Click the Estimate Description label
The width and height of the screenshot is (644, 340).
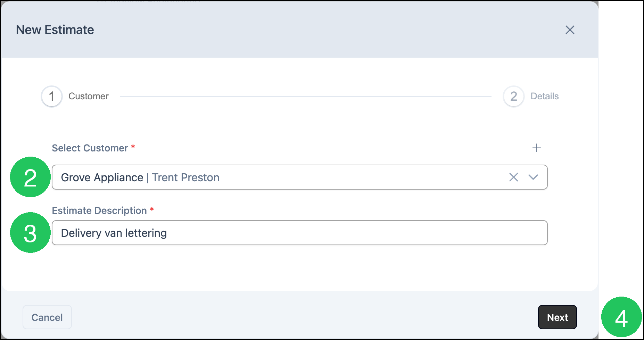coord(99,210)
